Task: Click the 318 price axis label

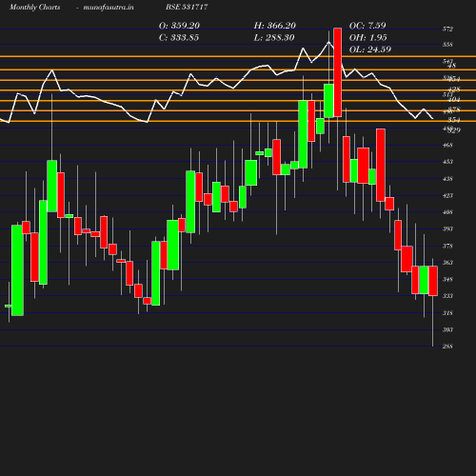Action: pyautogui.click(x=447, y=313)
